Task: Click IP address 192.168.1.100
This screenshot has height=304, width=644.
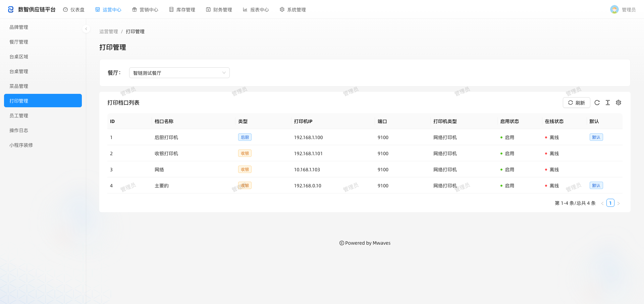Action: click(x=308, y=137)
